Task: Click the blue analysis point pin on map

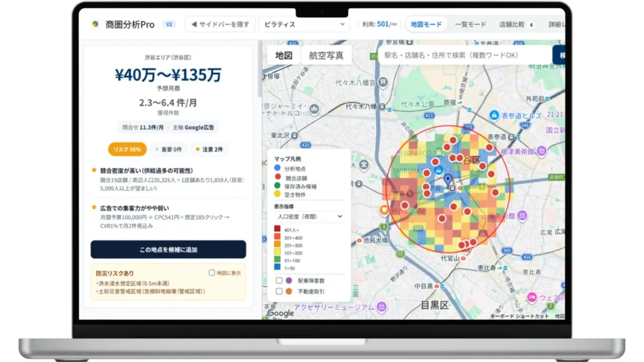Action: pyautogui.click(x=448, y=179)
